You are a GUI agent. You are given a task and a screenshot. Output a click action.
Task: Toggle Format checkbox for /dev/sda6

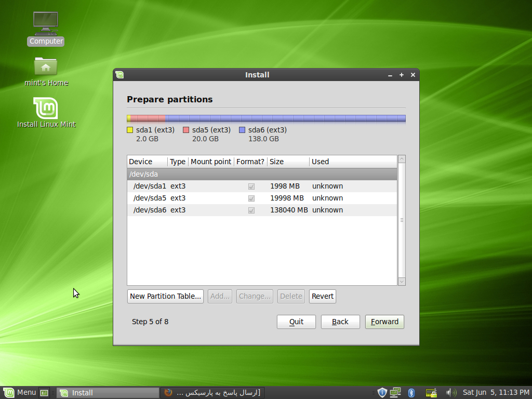251,210
